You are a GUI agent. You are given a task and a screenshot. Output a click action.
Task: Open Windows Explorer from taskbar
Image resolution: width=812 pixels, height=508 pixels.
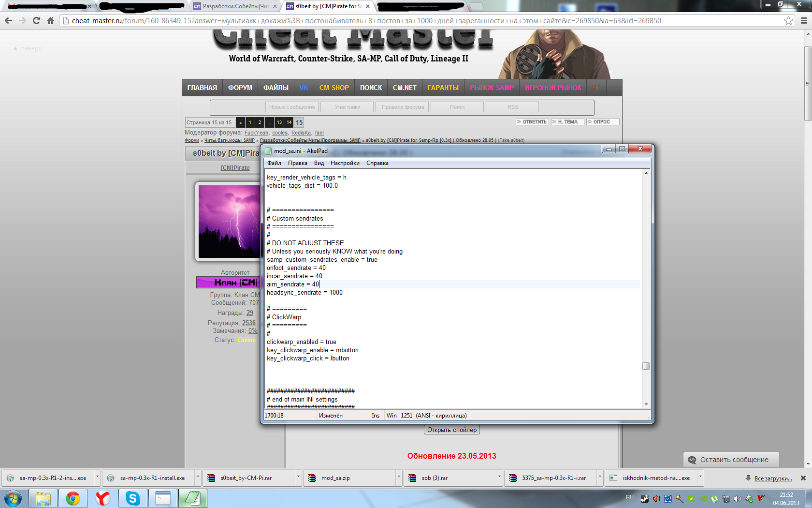[x=43, y=498]
